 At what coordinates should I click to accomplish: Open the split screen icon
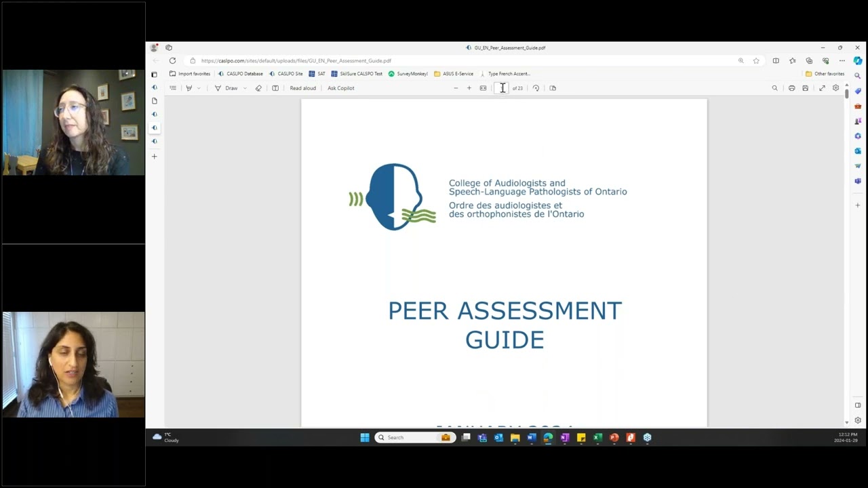click(776, 60)
